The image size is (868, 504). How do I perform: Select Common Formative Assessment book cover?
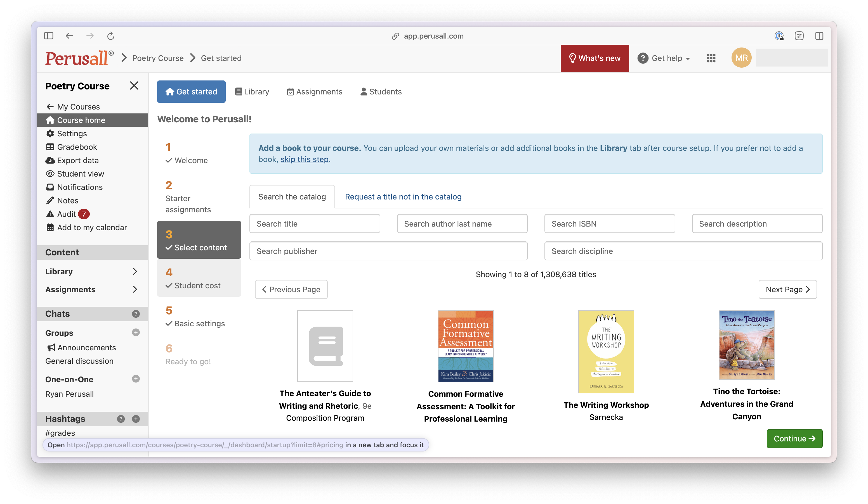pos(466,346)
